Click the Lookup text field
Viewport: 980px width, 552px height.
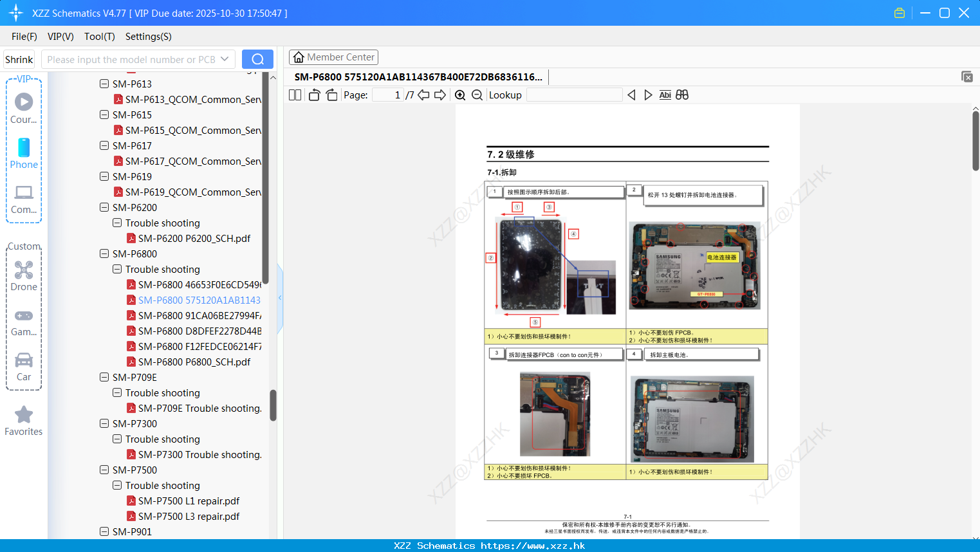575,95
